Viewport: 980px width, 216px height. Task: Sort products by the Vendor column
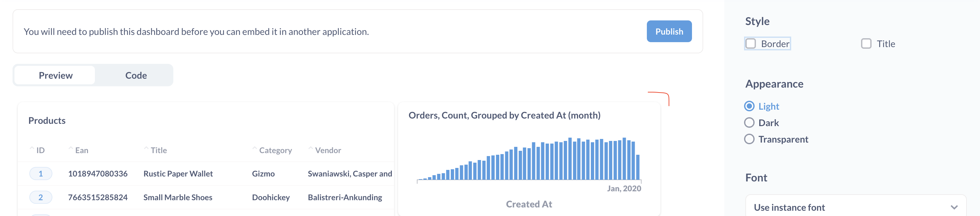pyautogui.click(x=311, y=148)
